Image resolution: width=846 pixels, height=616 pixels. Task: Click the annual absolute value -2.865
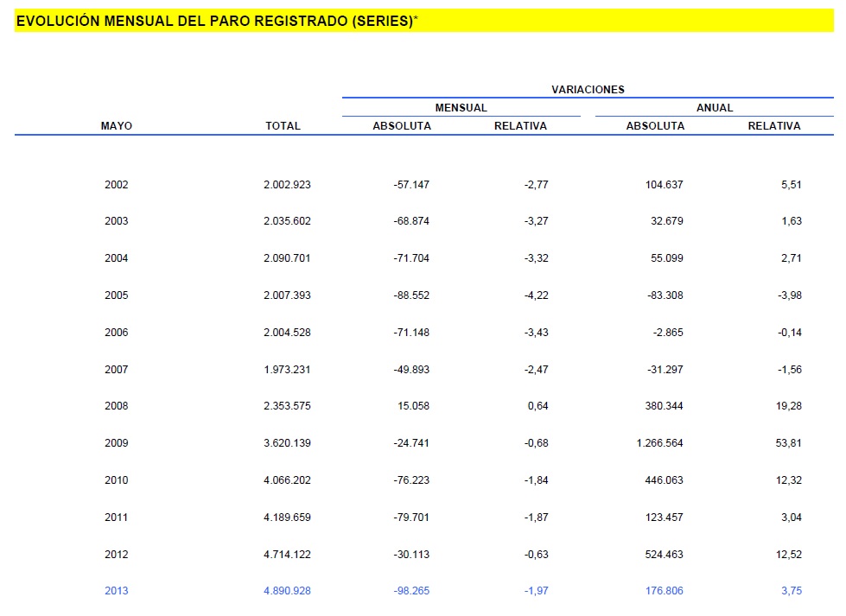(667, 333)
